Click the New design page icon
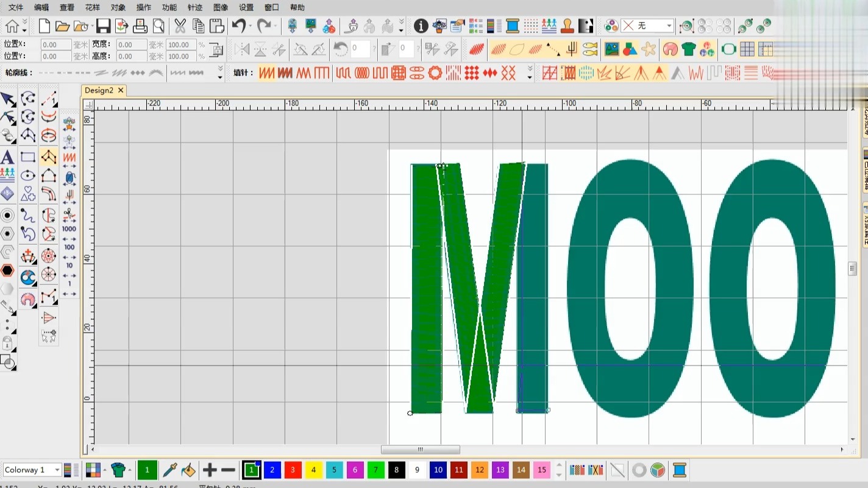 tap(44, 26)
